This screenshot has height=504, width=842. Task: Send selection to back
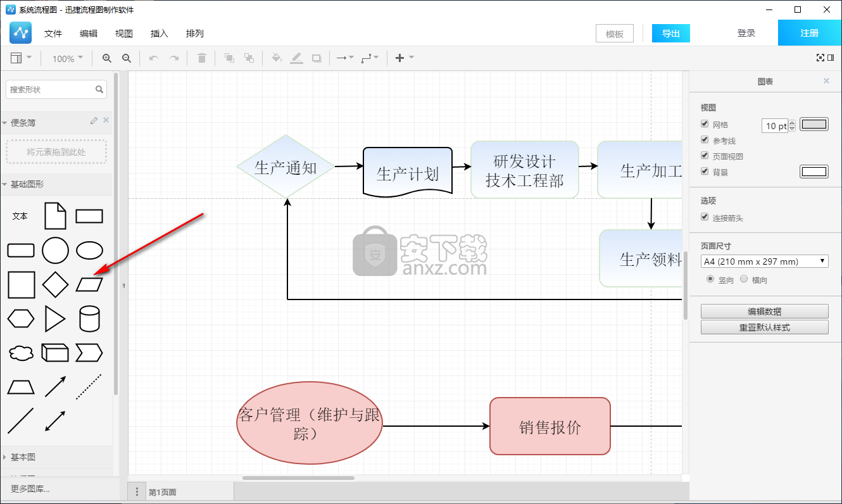coord(249,58)
